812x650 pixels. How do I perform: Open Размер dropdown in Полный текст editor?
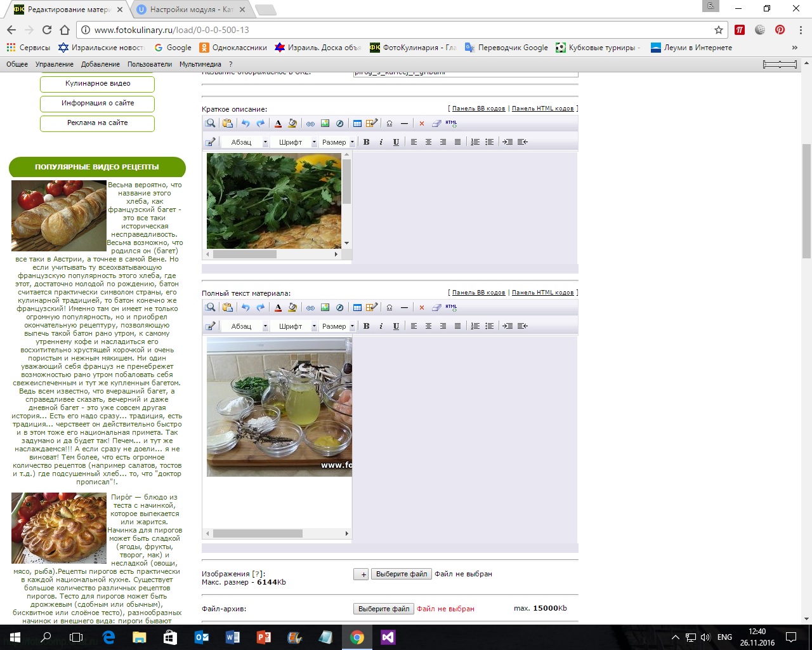point(337,326)
